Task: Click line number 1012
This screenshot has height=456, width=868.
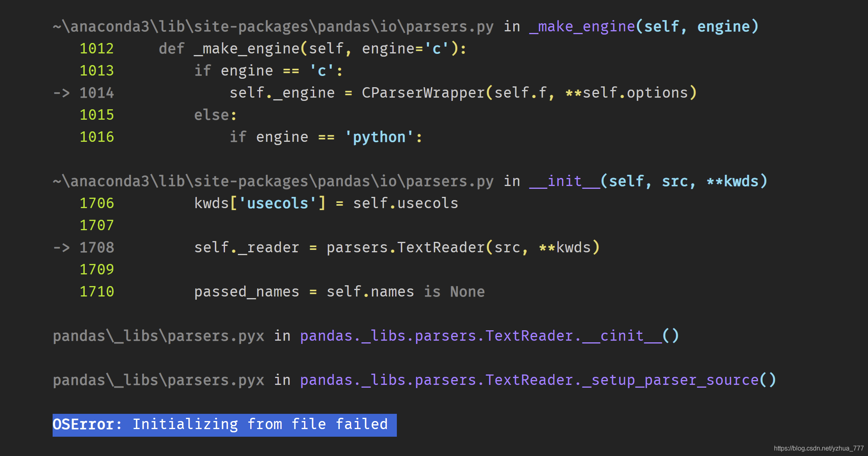Action: pos(97,49)
